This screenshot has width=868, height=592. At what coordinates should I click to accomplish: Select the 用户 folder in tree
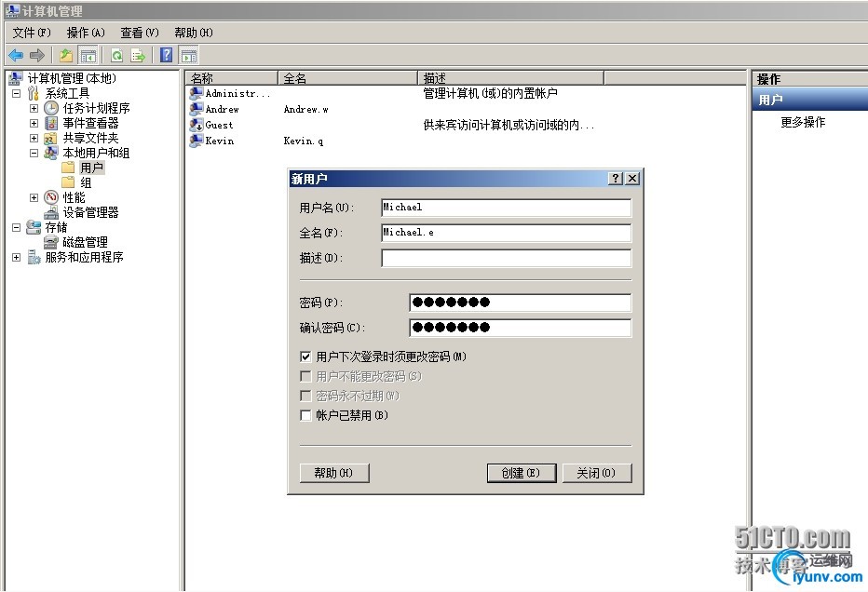pyautogui.click(x=91, y=168)
